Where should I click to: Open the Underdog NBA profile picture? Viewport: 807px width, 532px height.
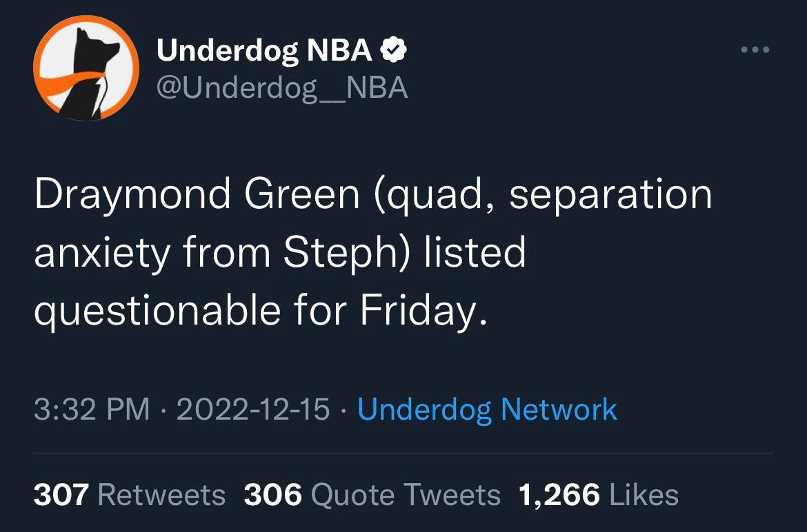pos(86,68)
